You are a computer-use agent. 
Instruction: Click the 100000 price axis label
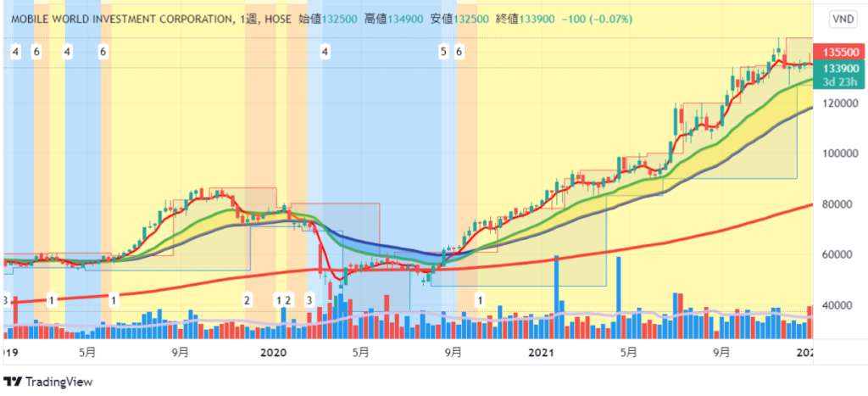tap(840, 153)
